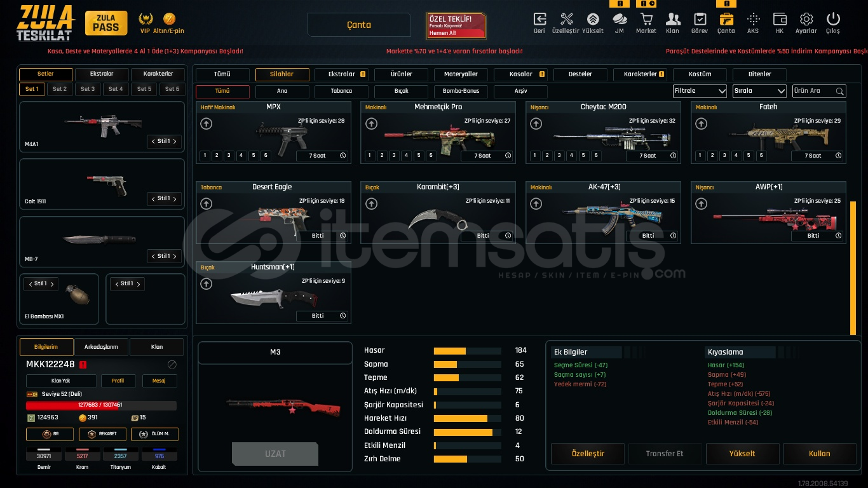The height and width of the screenshot is (488, 868).
Task: Select Tabanca weapon filter tab
Action: (x=342, y=91)
